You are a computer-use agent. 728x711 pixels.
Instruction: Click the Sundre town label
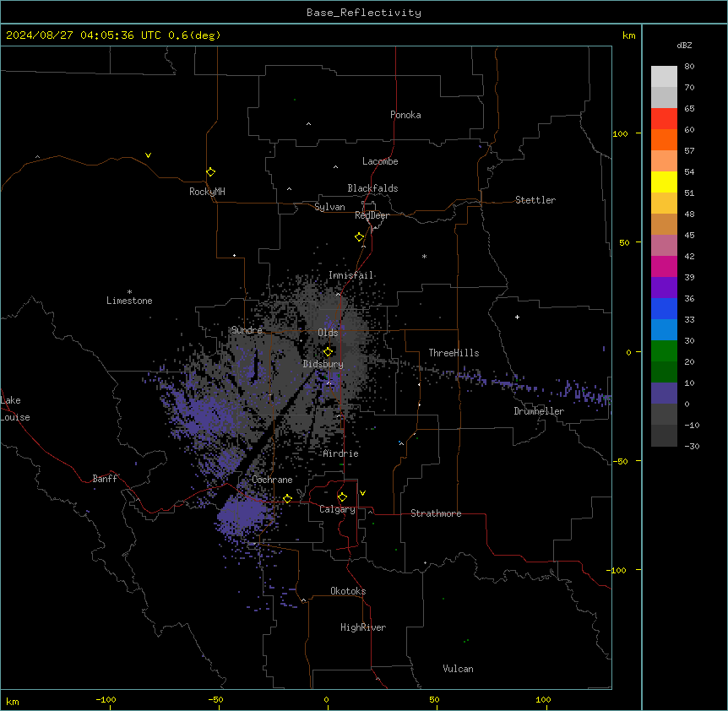point(247,330)
